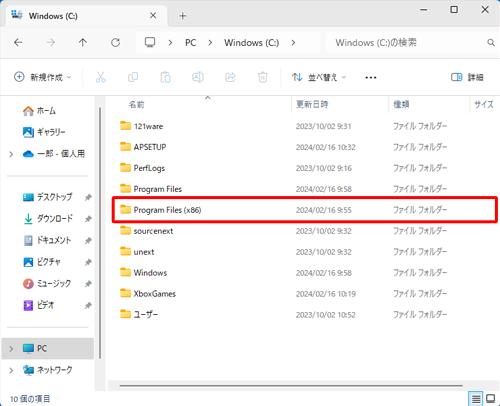Click chevron after Windows (C:) in address bar
Screen dimensions: 500x406
293,43
